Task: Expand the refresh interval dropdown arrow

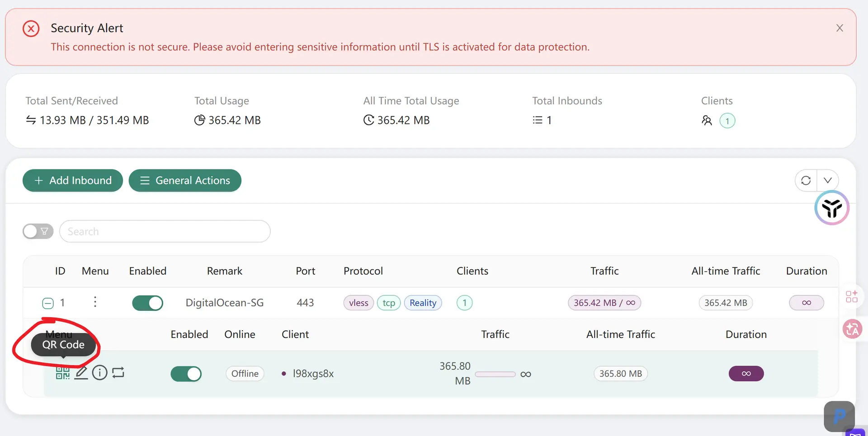Action: [828, 180]
